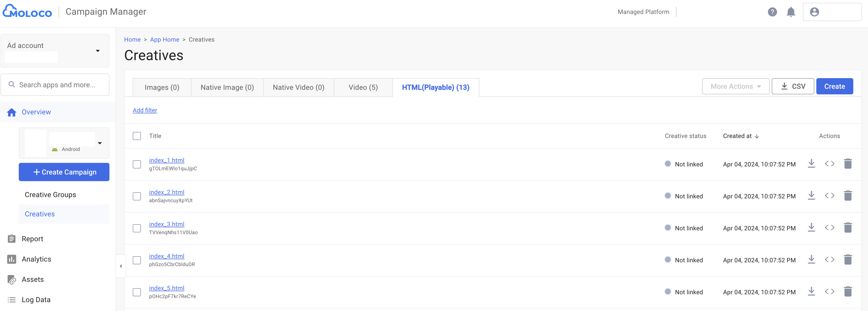Sort by Created at column
The height and width of the screenshot is (311, 868).
(x=741, y=136)
